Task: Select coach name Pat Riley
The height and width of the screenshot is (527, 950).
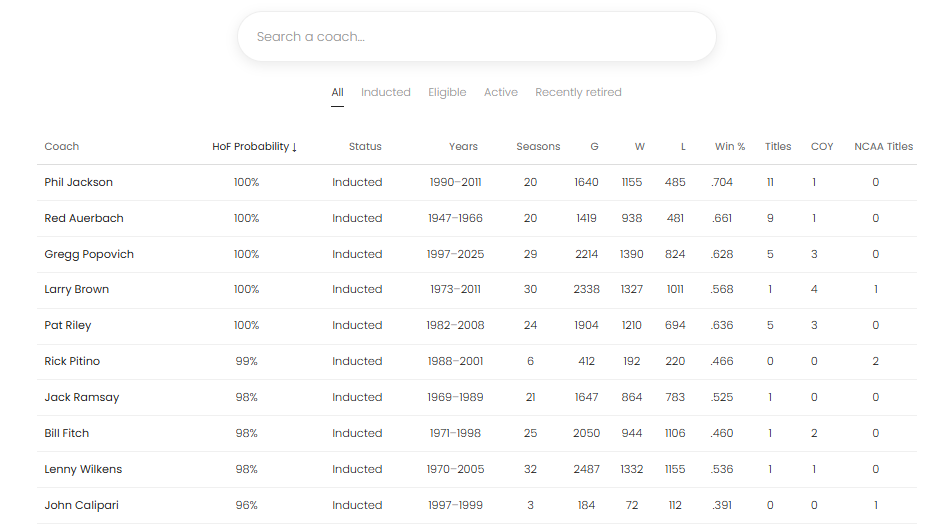Action: tap(67, 325)
